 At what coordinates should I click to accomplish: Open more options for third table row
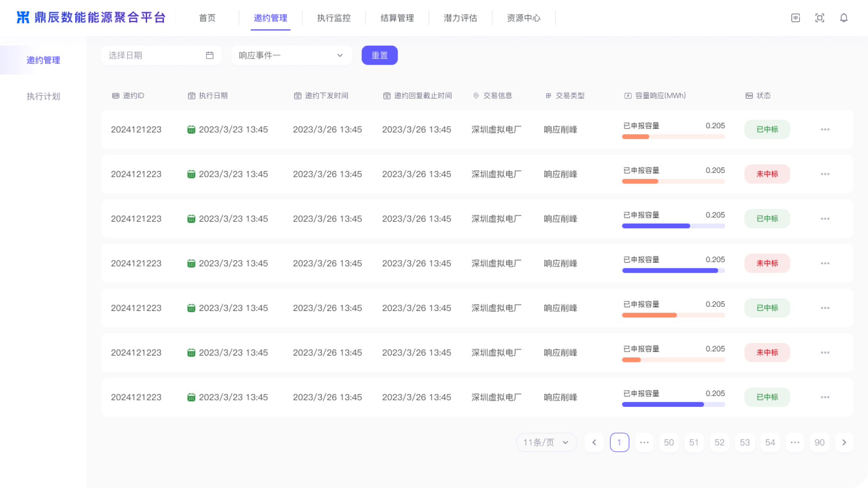[825, 219]
